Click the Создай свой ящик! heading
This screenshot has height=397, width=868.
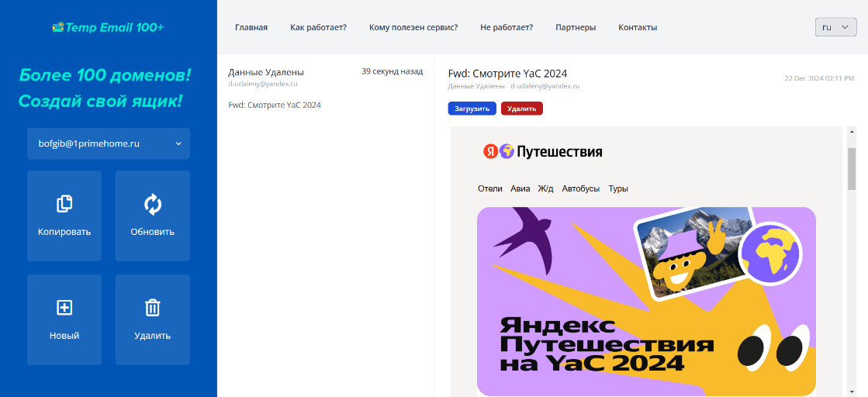point(100,102)
